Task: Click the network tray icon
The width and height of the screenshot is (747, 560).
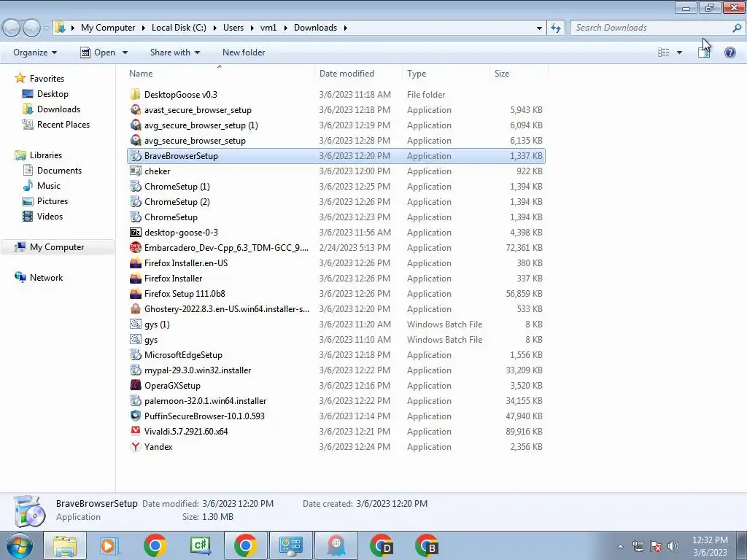Action: (x=638, y=545)
